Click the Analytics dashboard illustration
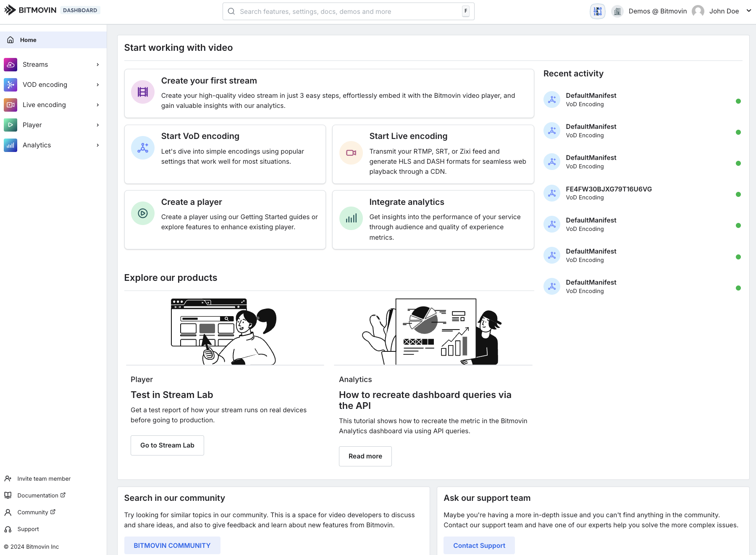The width and height of the screenshot is (756, 555). coord(433,331)
